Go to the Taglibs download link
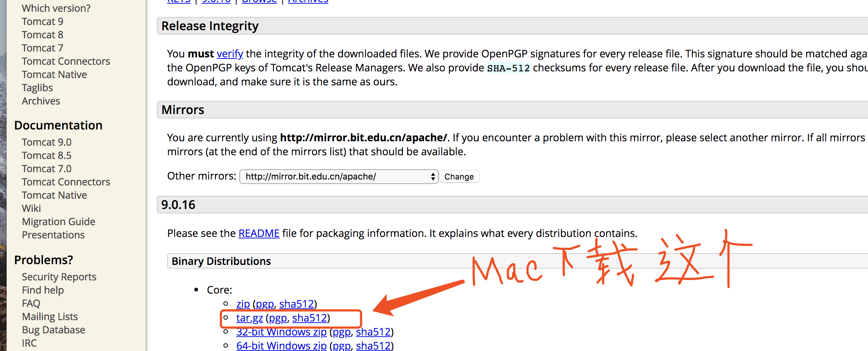This screenshot has height=351, width=868. [x=37, y=88]
